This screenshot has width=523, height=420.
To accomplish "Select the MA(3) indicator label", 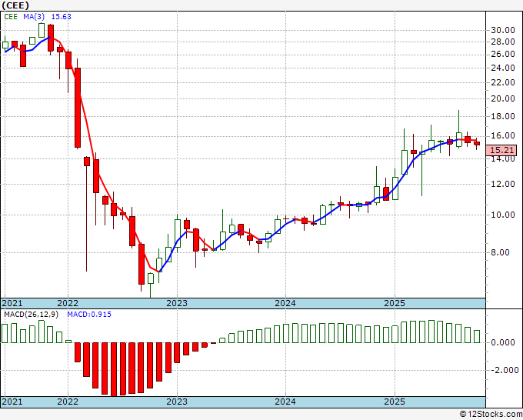I will coord(35,17).
